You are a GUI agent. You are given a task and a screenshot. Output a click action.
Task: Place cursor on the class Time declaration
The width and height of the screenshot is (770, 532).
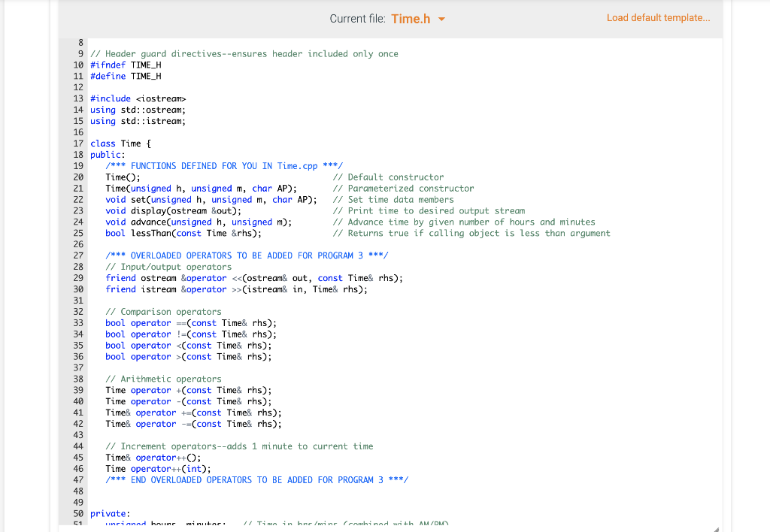tap(120, 143)
